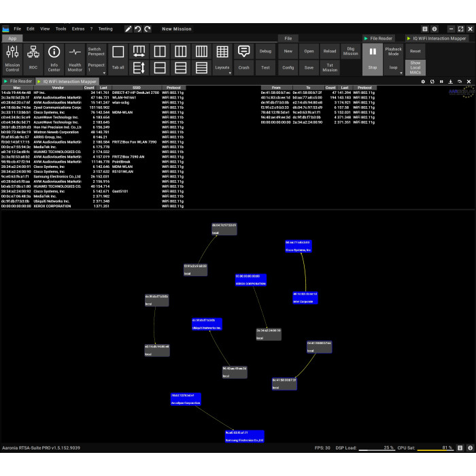Screen dimensions: 476x476
Task: Toggle the Debug mode button
Action: pyautogui.click(x=265, y=51)
